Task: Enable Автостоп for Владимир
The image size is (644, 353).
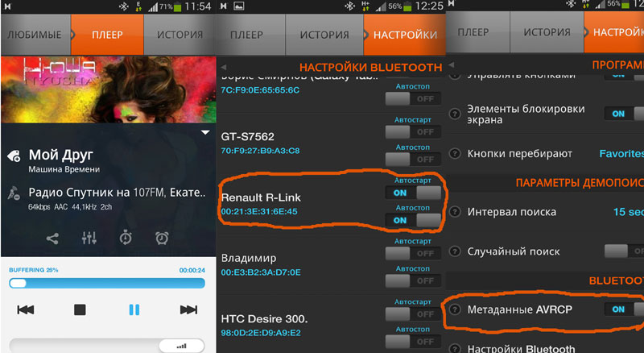Action: pos(413,280)
